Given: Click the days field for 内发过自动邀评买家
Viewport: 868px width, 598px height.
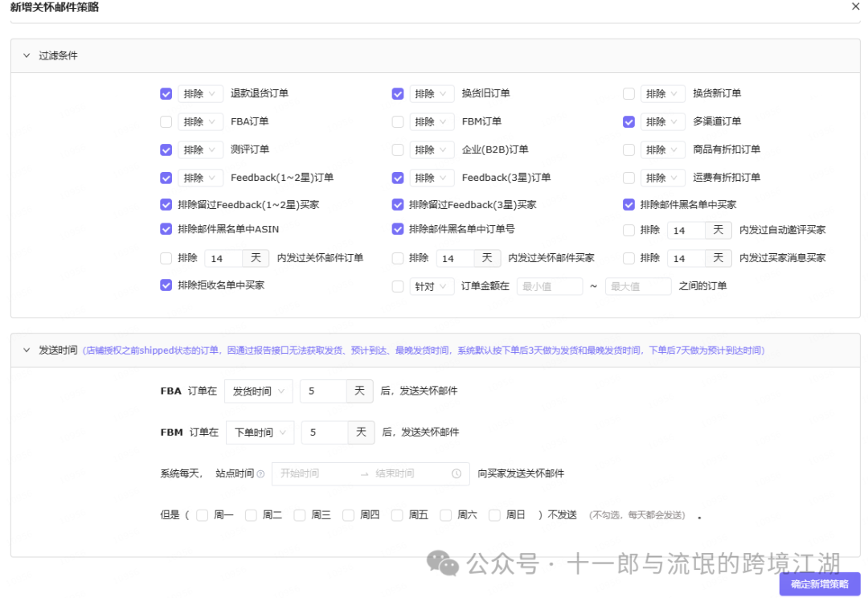Looking at the screenshot, I should pyautogui.click(x=686, y=231).
